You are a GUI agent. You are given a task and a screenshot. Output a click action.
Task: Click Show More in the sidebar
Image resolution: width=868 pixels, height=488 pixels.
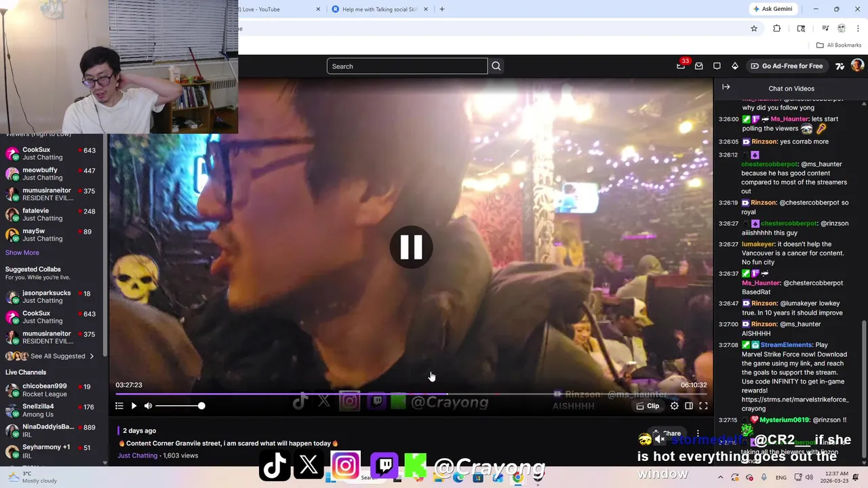click(x=22, y=252)
